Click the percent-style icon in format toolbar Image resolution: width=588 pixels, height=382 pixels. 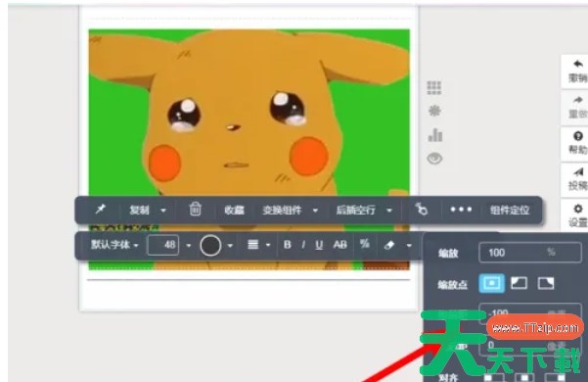pyautogui.click(x=365, y=244)
